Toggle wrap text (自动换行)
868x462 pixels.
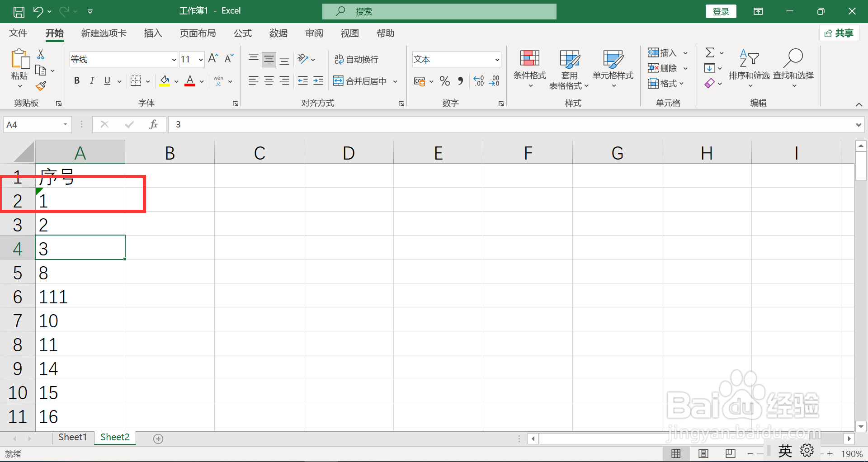(356, 59)
